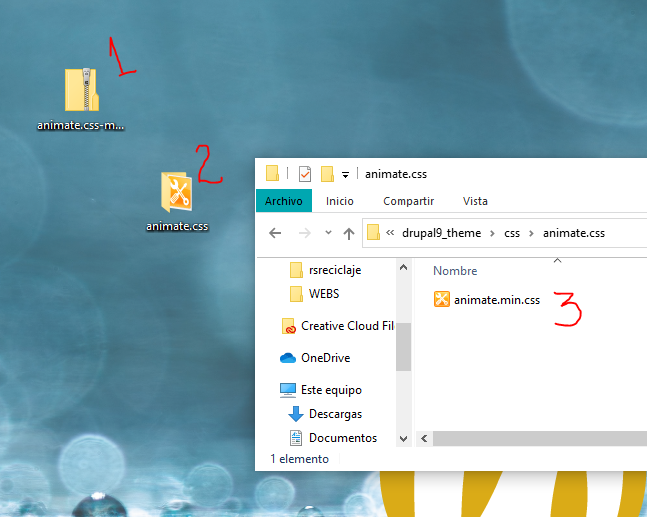
Task: Expand the recent locations dropdown arrow
Action: [x=327, y=233]
